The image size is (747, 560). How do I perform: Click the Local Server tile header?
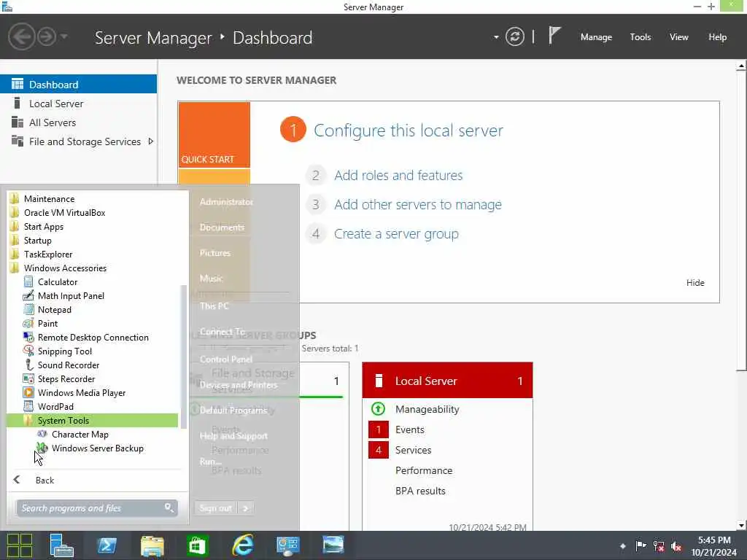[447, 381]
